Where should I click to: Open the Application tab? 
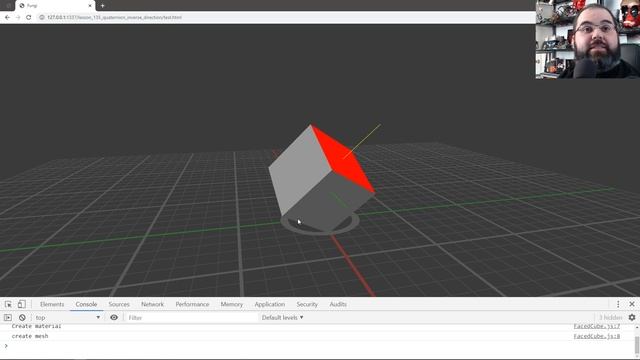click(x=269, y=304)
